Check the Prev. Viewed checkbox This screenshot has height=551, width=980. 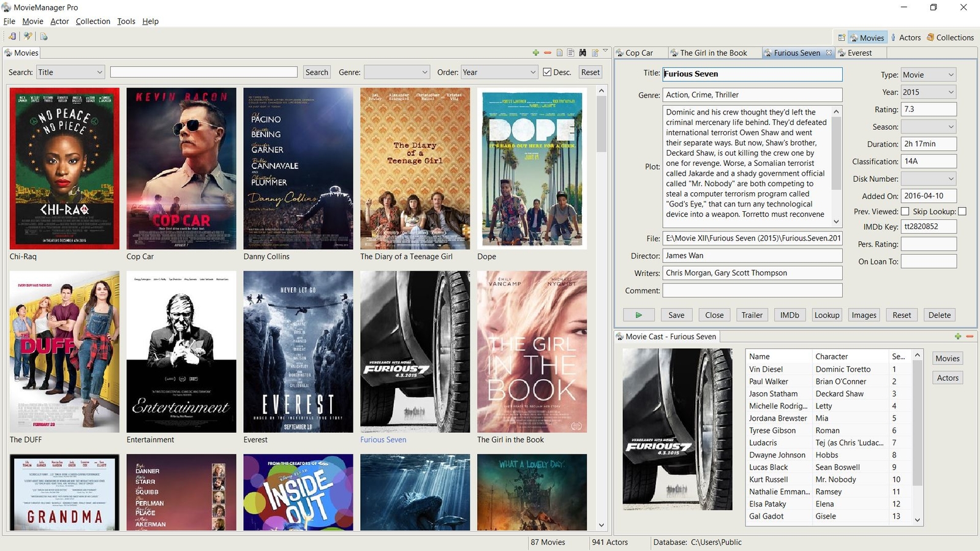[905, 211]
